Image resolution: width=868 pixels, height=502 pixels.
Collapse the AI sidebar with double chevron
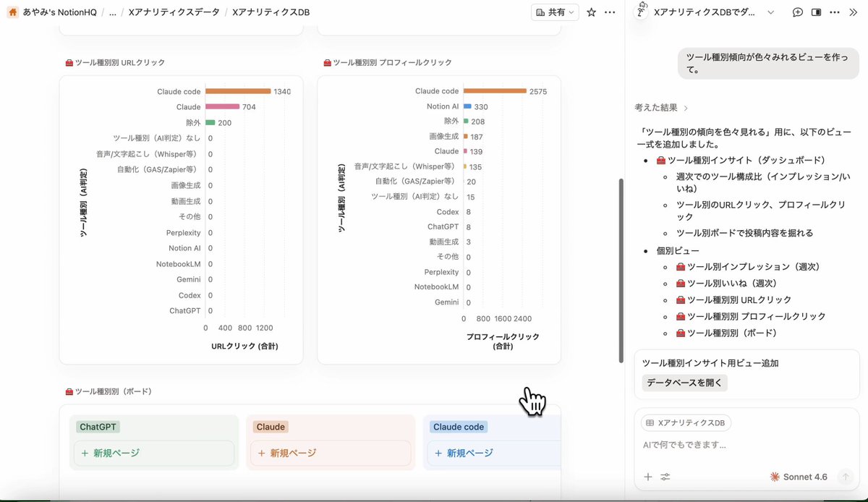point(853,12)
